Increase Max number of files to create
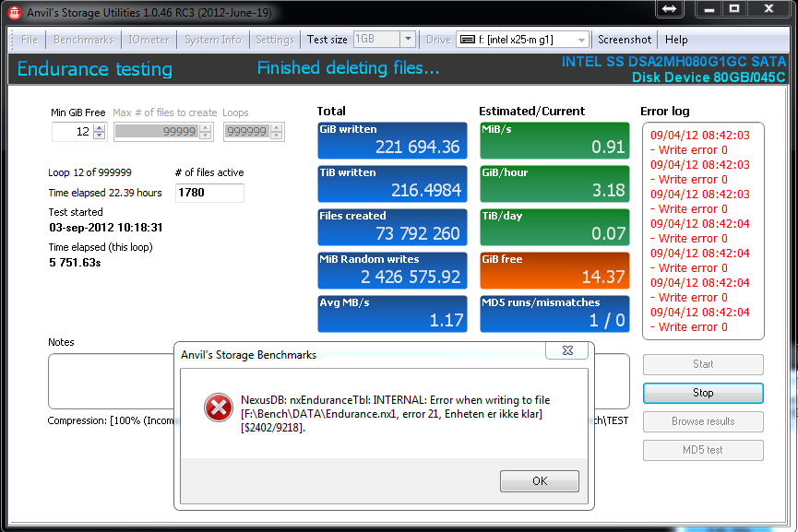This screenshot has height=532, width=798. [205, 127]
